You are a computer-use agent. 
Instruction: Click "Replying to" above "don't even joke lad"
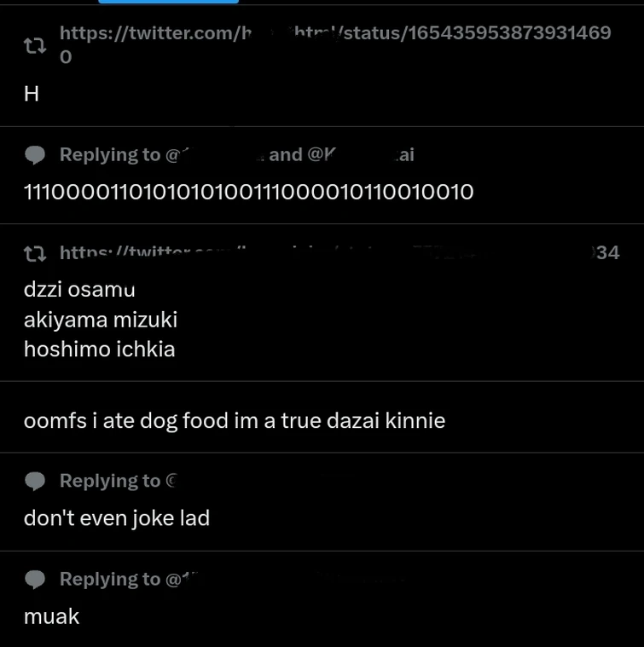click(x=110, y=481)
